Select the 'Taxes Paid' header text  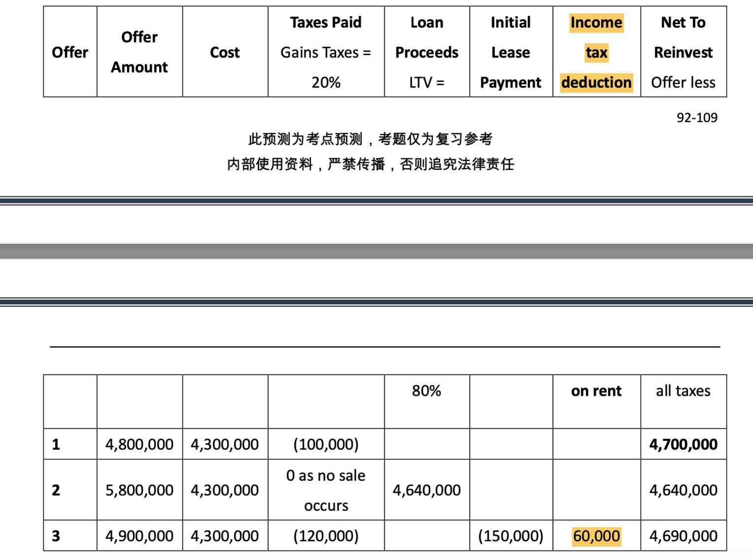326,23
